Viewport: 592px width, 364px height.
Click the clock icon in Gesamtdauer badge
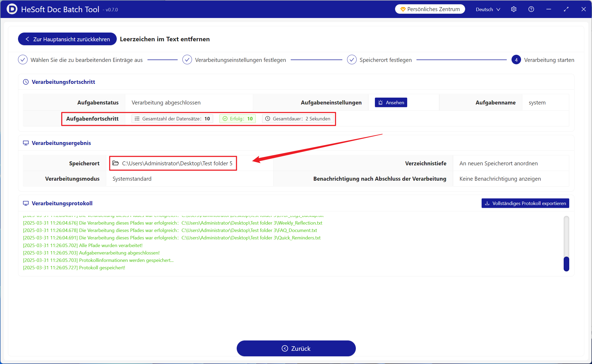pos(268,119)
